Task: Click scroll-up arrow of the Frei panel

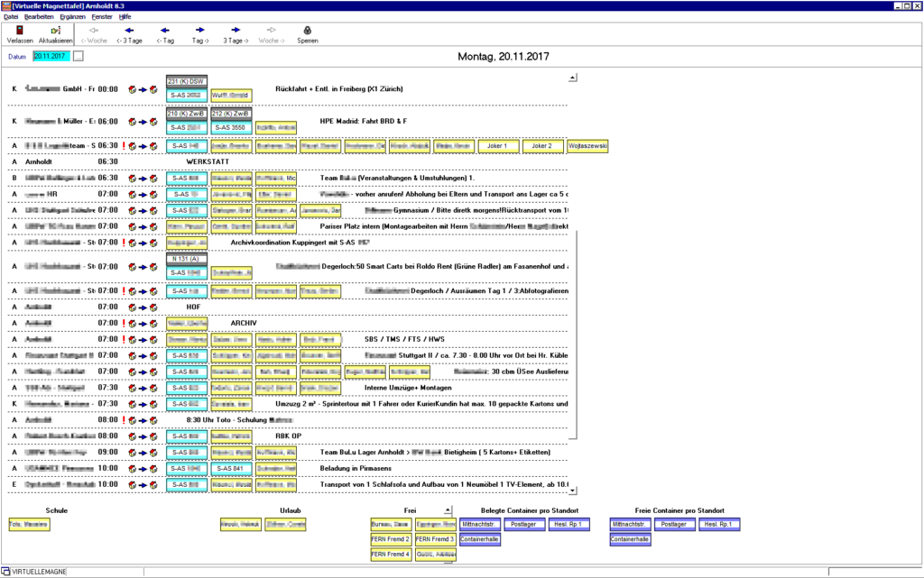Action: click(x=448, y=510)
